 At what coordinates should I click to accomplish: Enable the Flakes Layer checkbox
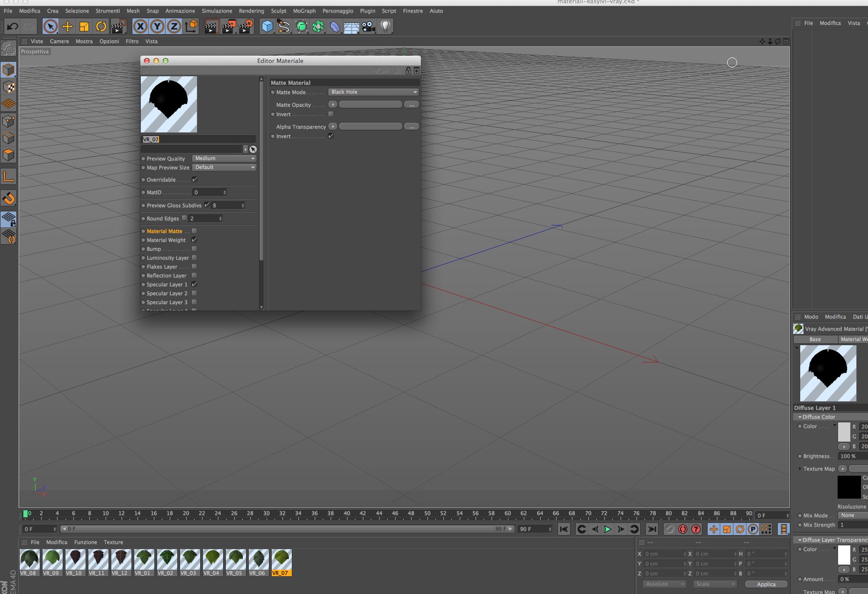point(194,267)
